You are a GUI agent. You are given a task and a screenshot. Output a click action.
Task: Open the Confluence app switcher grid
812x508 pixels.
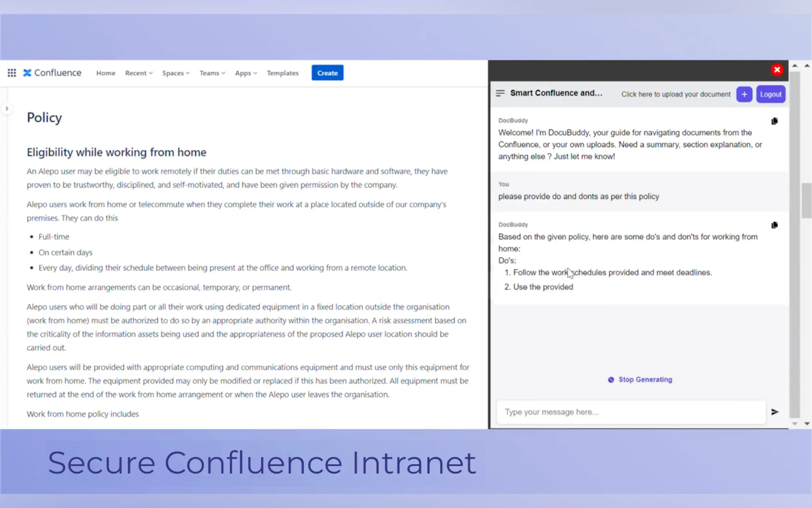[12, 73]
